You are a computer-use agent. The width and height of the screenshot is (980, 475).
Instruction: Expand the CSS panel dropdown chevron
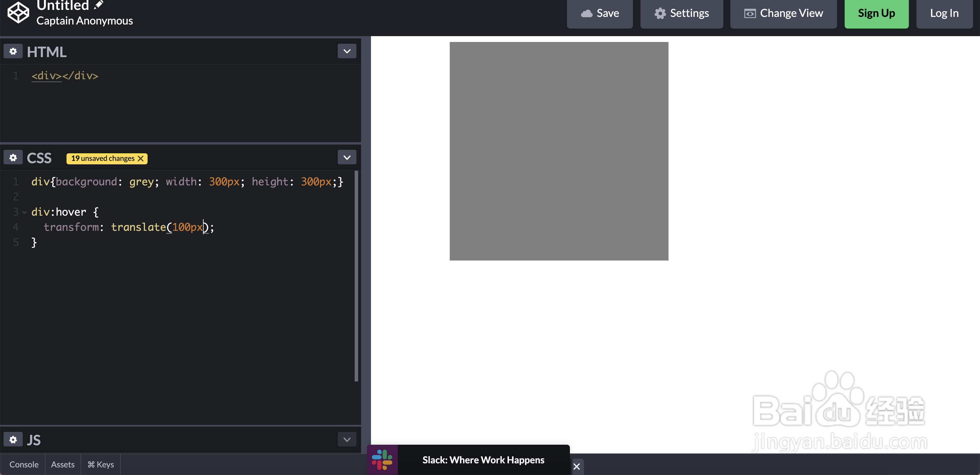pos(347,158)
